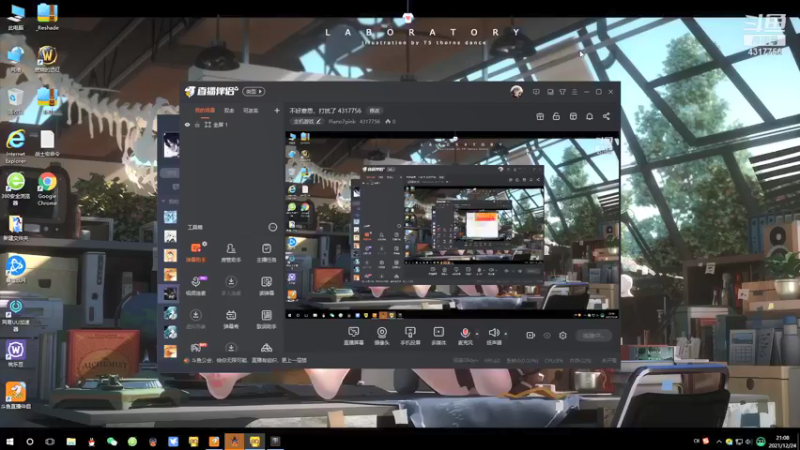Open _Reshade archive on desktop
Image resolution: width=800 pixels, height=450 pixels.
47,16
